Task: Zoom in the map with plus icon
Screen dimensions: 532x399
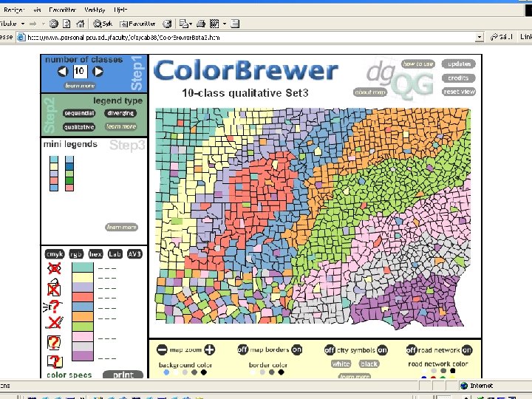Action: [209, 349]
